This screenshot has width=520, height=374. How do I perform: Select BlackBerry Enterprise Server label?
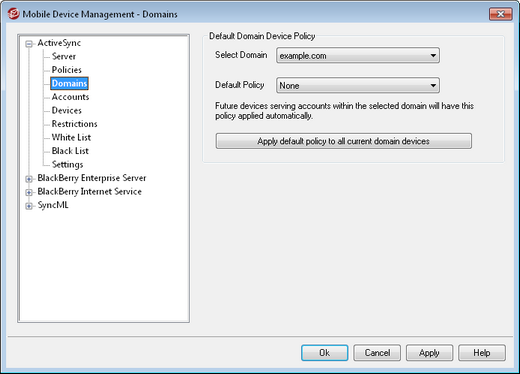(92, 178)
